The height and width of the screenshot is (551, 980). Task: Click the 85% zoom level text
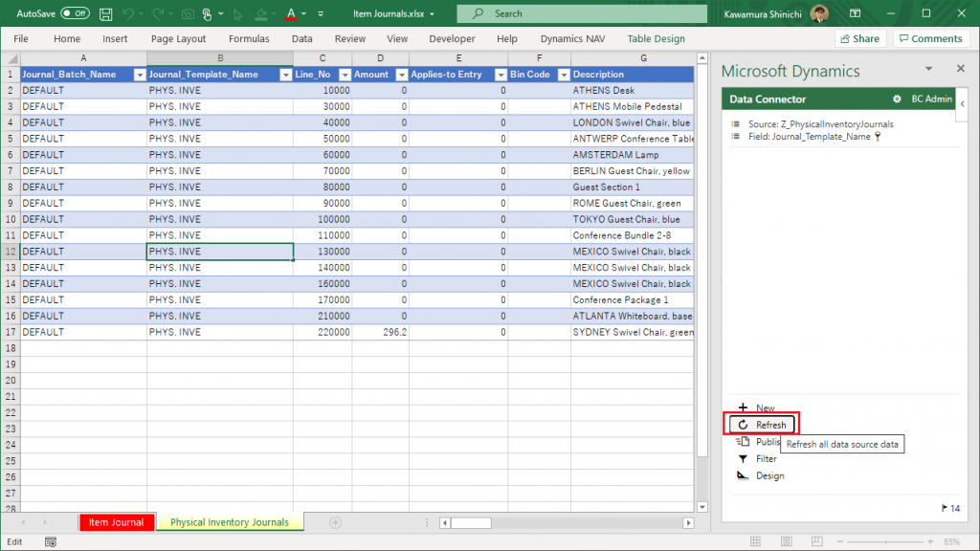click(x=952, y=541)
